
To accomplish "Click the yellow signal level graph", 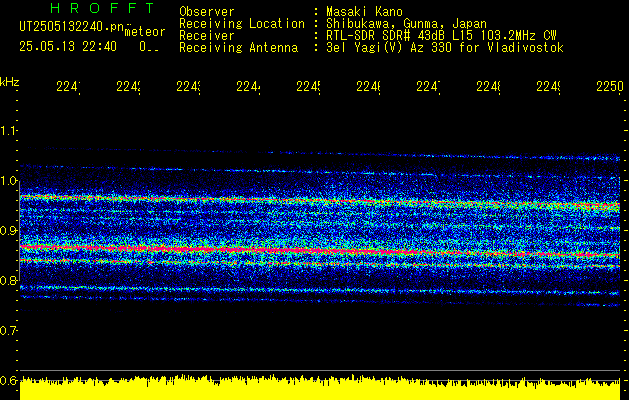I will click(x=320, y=388).
